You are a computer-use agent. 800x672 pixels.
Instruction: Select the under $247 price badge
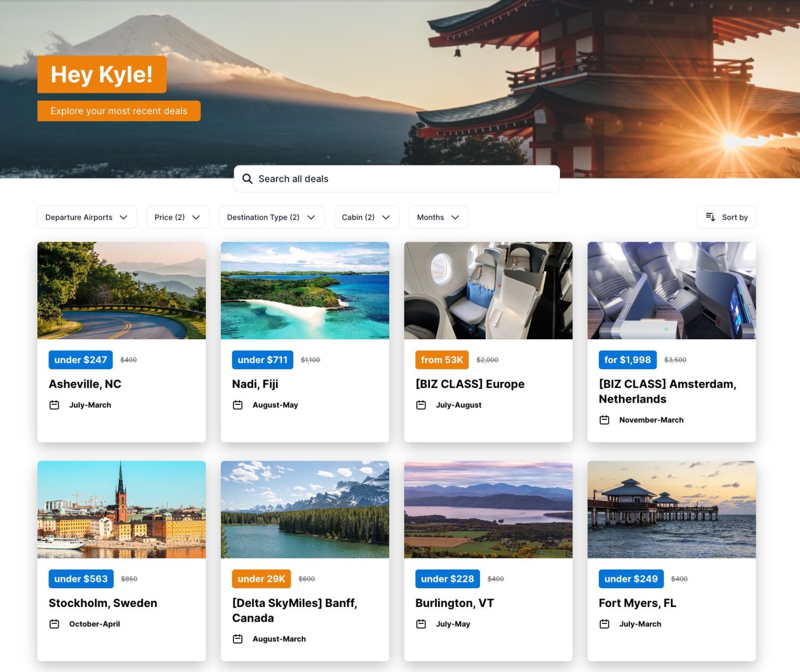(81, 359)
